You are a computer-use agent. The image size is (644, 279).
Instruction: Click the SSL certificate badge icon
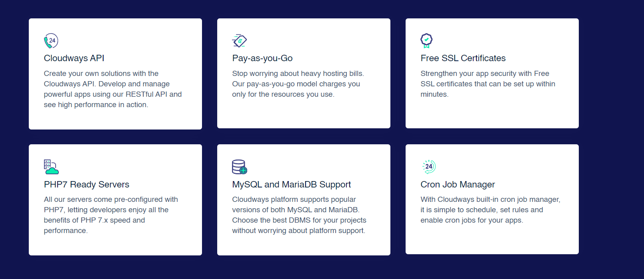(x=426, y=41)
